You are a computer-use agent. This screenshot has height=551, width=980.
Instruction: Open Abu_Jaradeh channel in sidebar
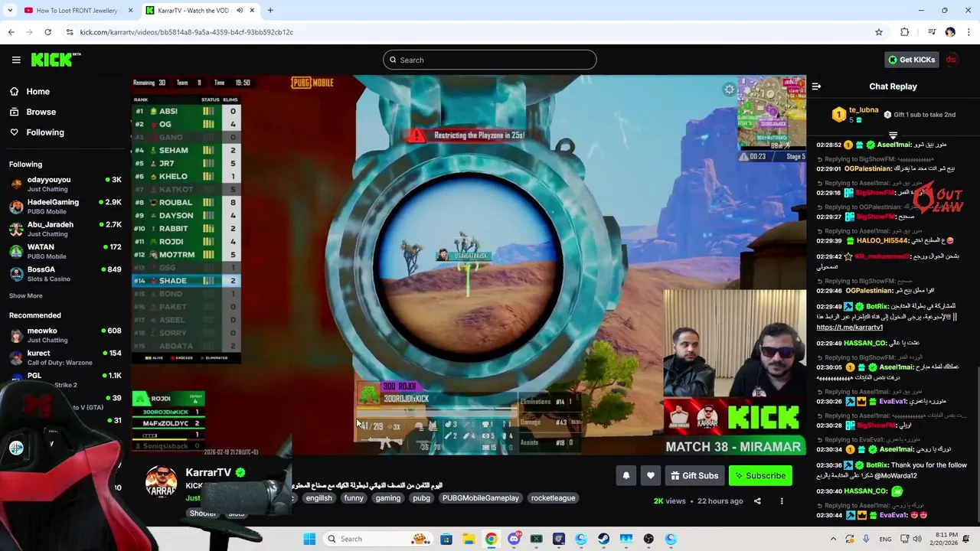[x=65, y=229]
